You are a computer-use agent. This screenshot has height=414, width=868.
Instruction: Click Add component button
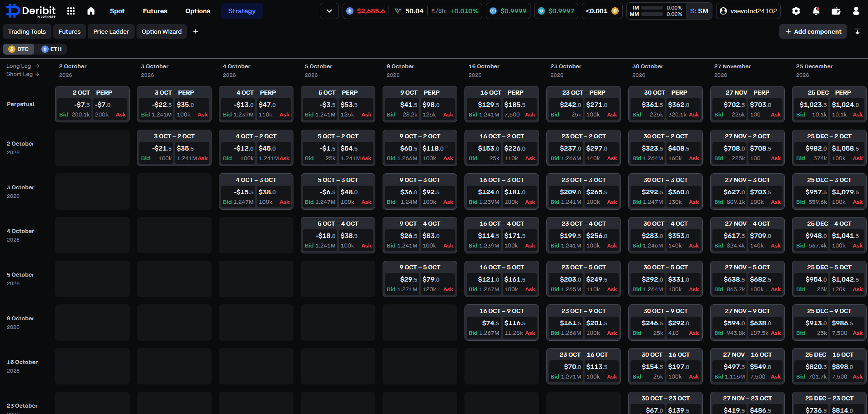[x=813, y=31]
